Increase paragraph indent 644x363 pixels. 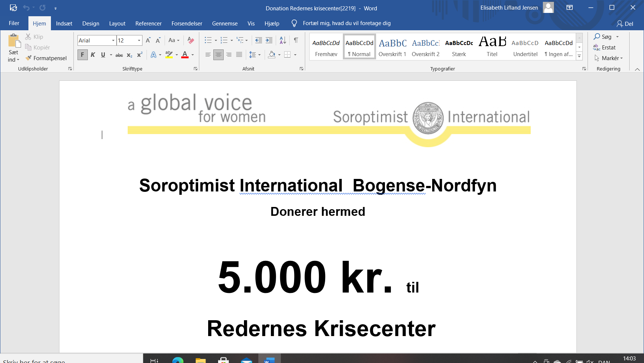(x=269, y=40)
